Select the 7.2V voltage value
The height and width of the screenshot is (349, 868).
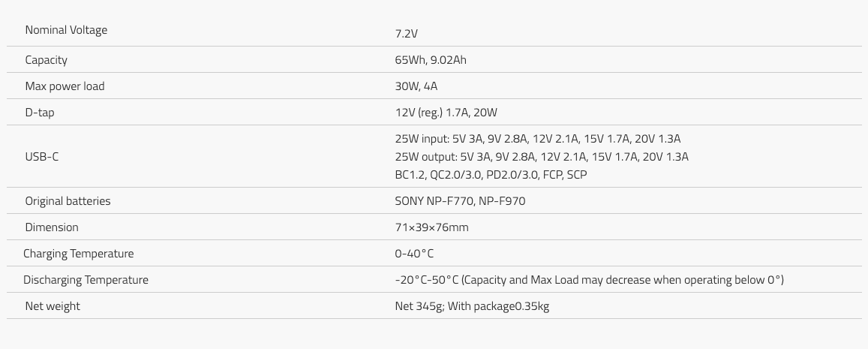[407, 34]
